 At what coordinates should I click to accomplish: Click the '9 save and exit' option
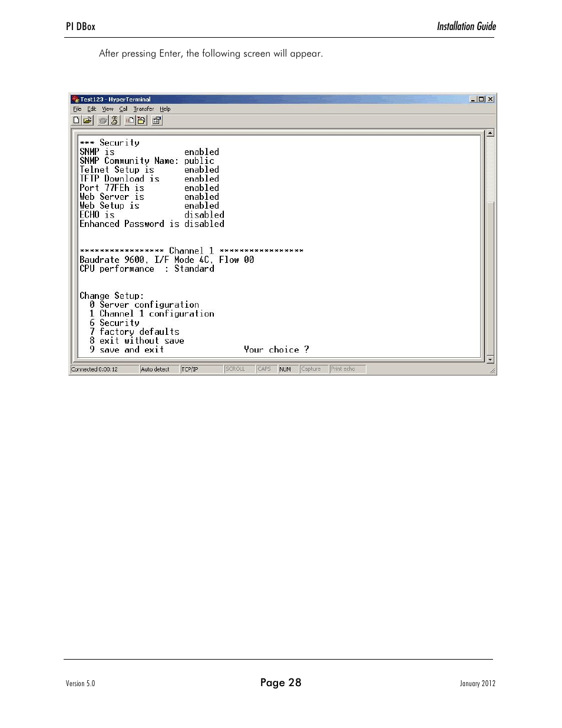point(127,350)
